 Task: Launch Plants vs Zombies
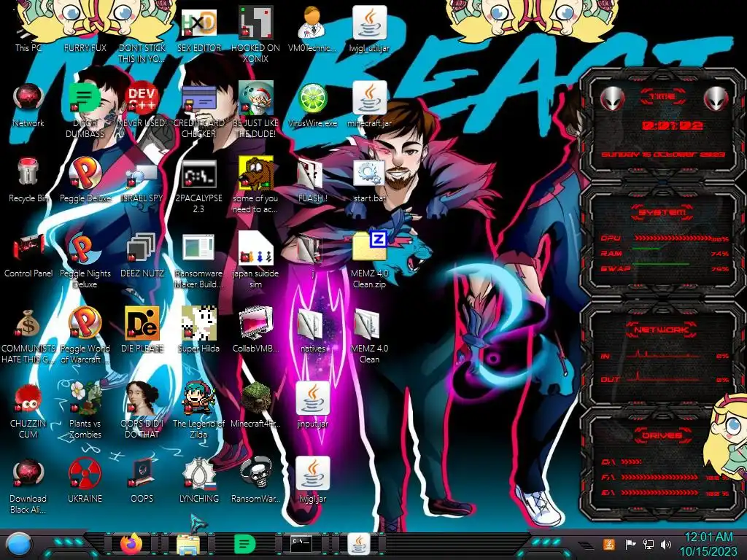click(85, 398)
